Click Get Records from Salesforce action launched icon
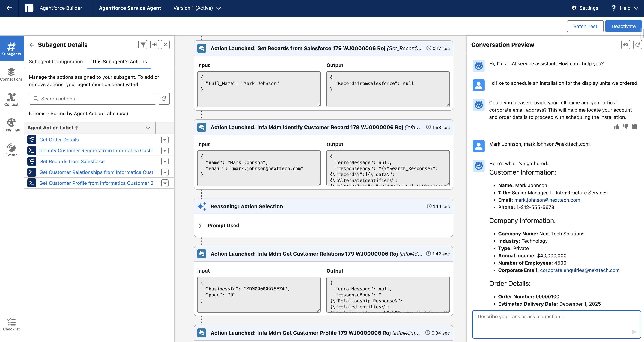Image resolution: width=644 pixels, height=342 pixels. pos(201,48)
